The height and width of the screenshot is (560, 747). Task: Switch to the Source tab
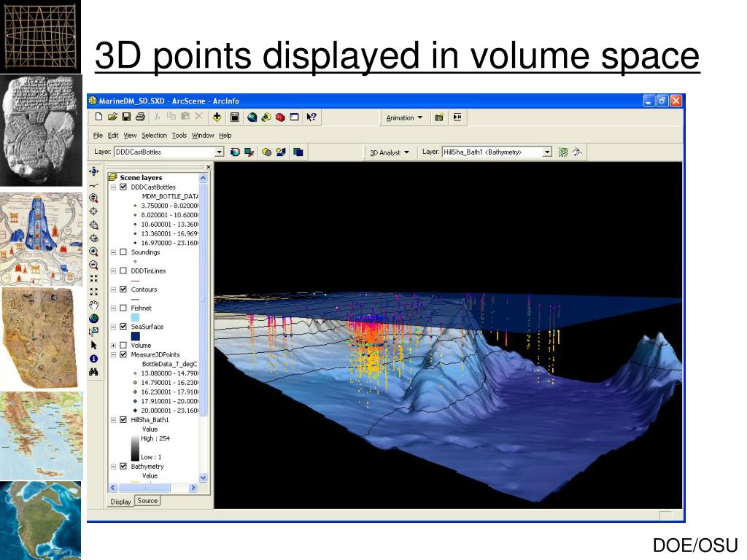click(147, 501)
